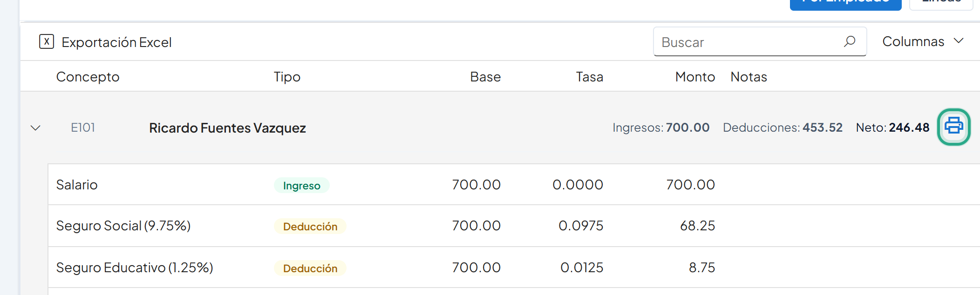Click the Monto column header

[695, 77]
